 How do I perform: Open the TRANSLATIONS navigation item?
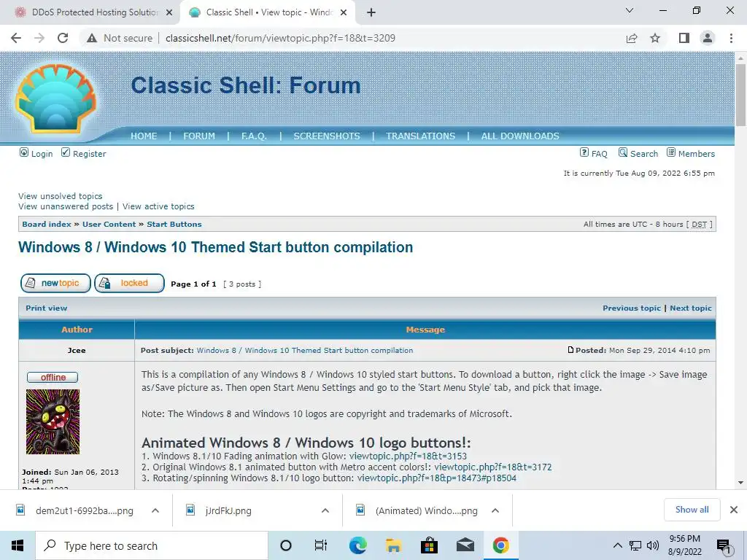(421, 136)
